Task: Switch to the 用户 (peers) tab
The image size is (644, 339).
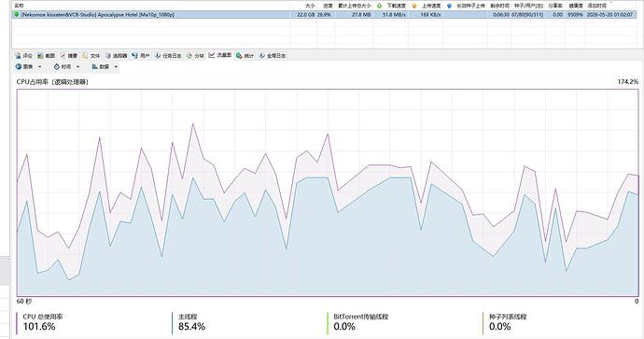Action: (141, 55)
